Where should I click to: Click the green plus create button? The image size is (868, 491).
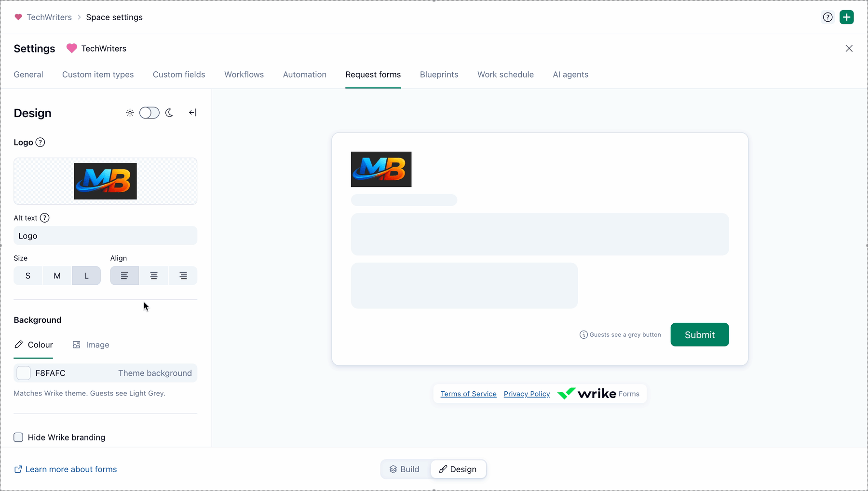(847, 17)
